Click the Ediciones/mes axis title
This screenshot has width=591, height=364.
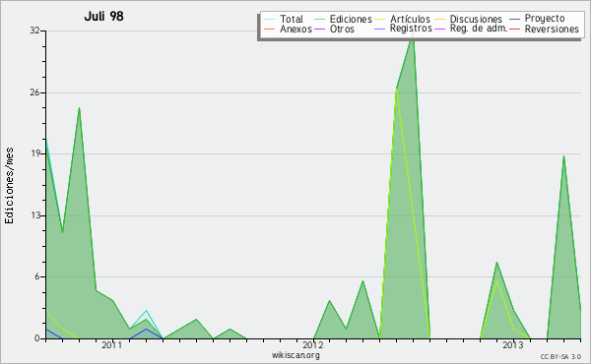9,185
